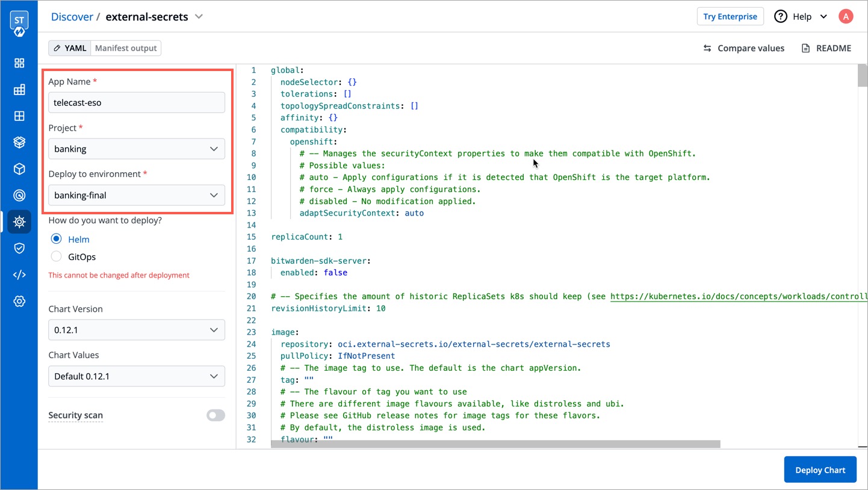868x490 pixels.
Task: Select the Helm deployment radio button
Action: pyautogui.click(x=57, y=239)
